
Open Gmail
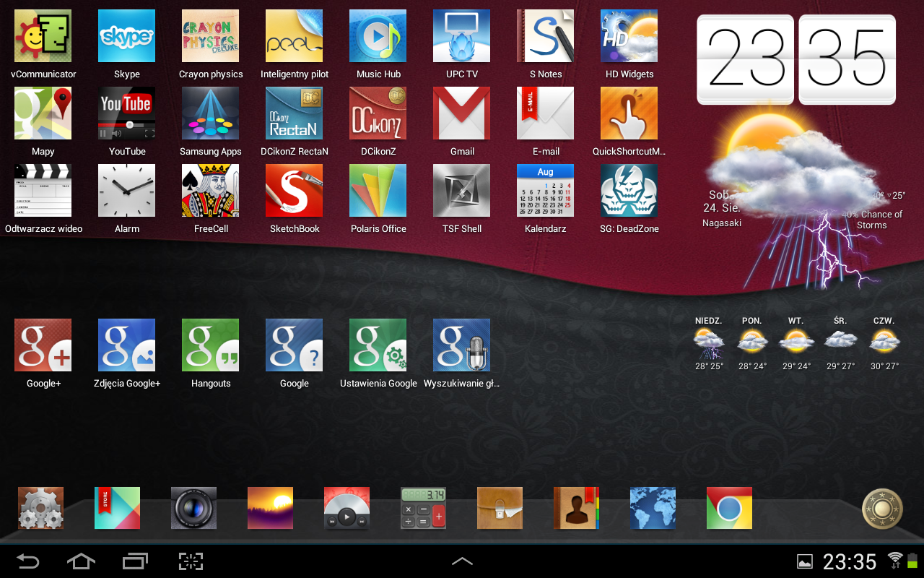point(462,113)
